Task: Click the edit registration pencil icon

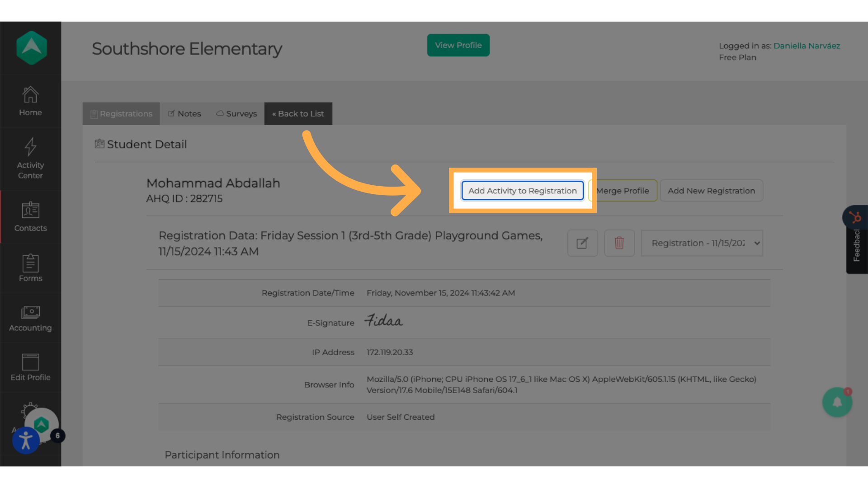Action: tap(582, 243)
